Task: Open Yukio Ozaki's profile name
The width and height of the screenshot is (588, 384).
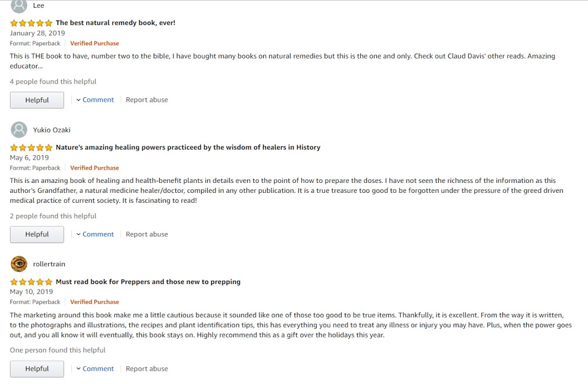Action: (x=52, y=130)
